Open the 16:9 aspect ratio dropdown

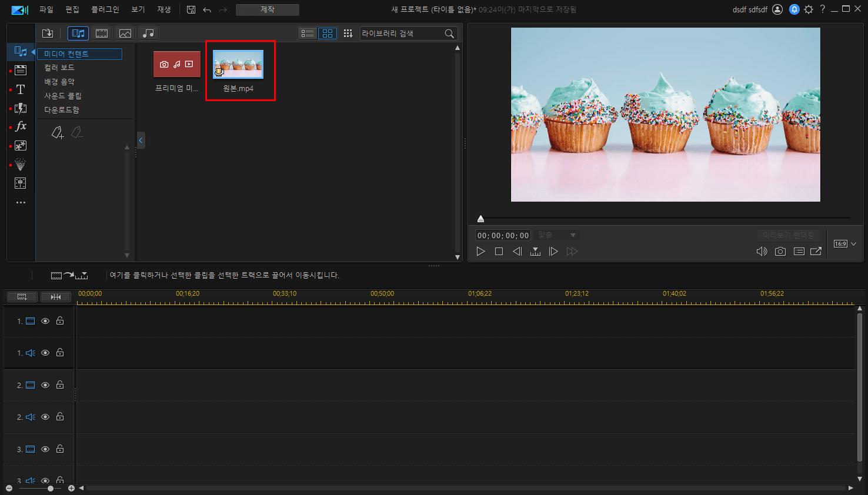point(844,244)
